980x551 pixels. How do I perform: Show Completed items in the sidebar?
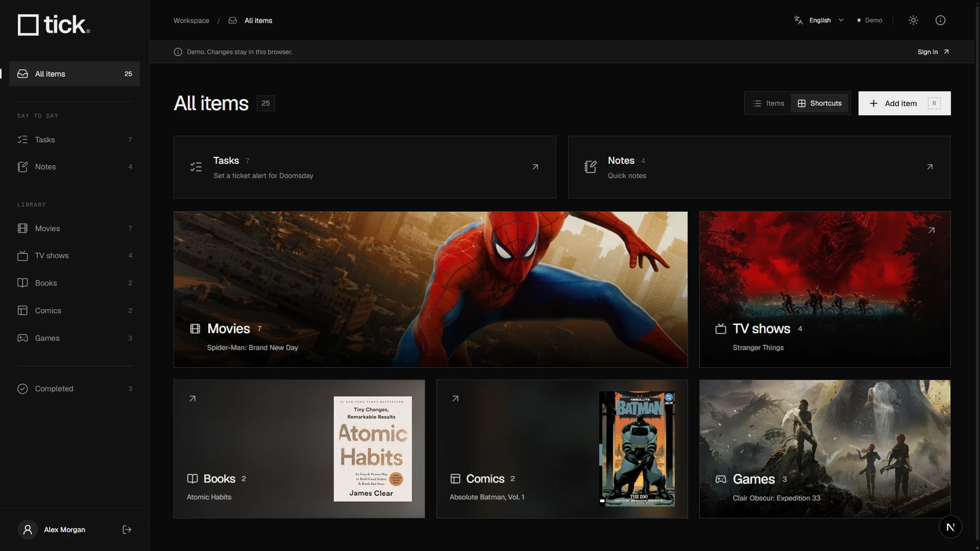(x=75, y=389)
